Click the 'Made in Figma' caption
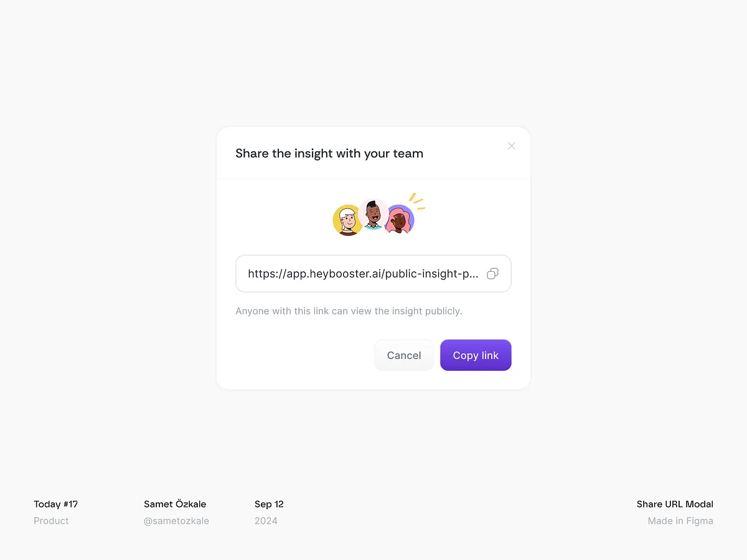The image size is (747, 560). coord(680,521)
